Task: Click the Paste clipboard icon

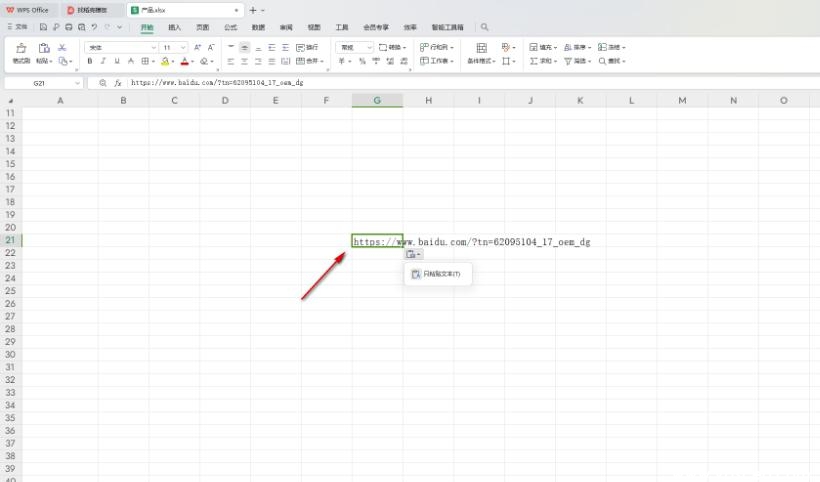Action: coord(44,48)
